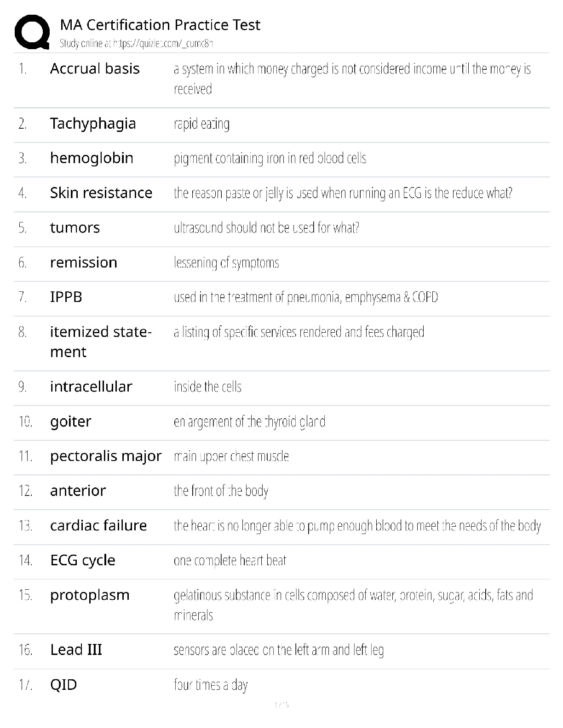Select the goiter term

[71, 421]
